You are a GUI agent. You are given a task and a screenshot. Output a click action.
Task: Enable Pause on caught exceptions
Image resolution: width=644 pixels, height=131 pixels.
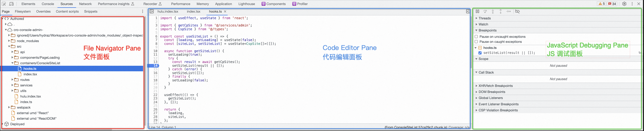tap(476, 42)
